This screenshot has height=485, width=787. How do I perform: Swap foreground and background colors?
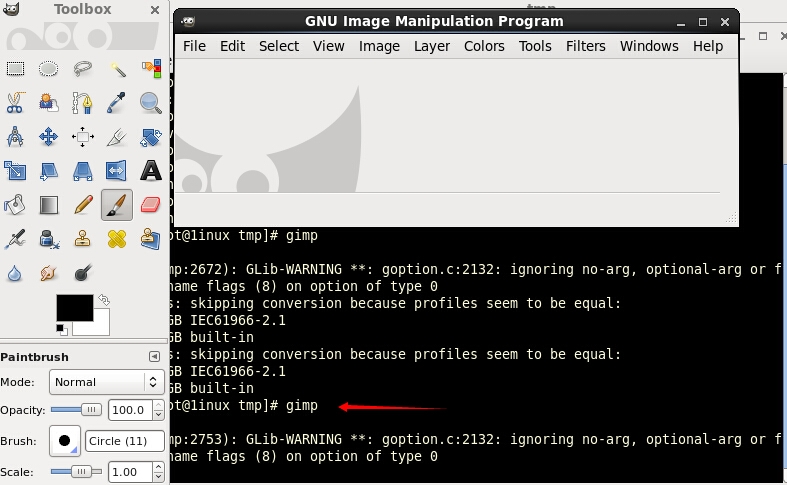(104, 300)
